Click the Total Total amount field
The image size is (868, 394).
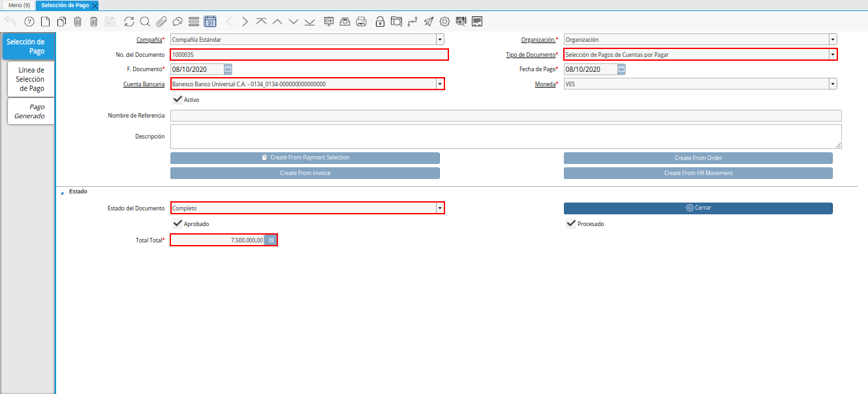click(218, 240)
